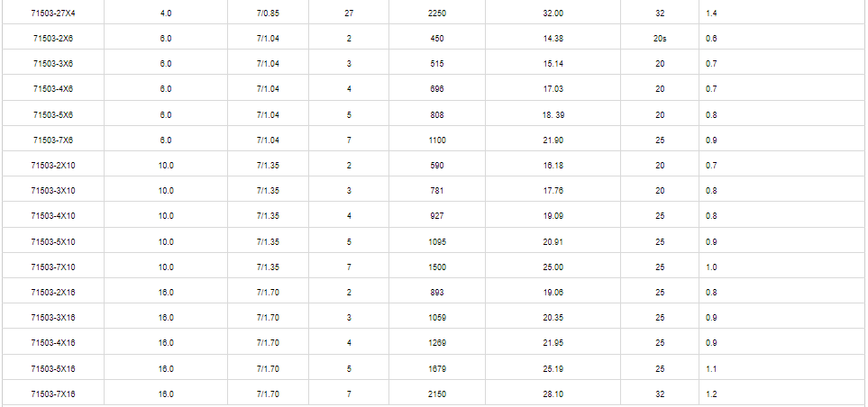Select the 71503-7X16 model cell

click(53, 394)
